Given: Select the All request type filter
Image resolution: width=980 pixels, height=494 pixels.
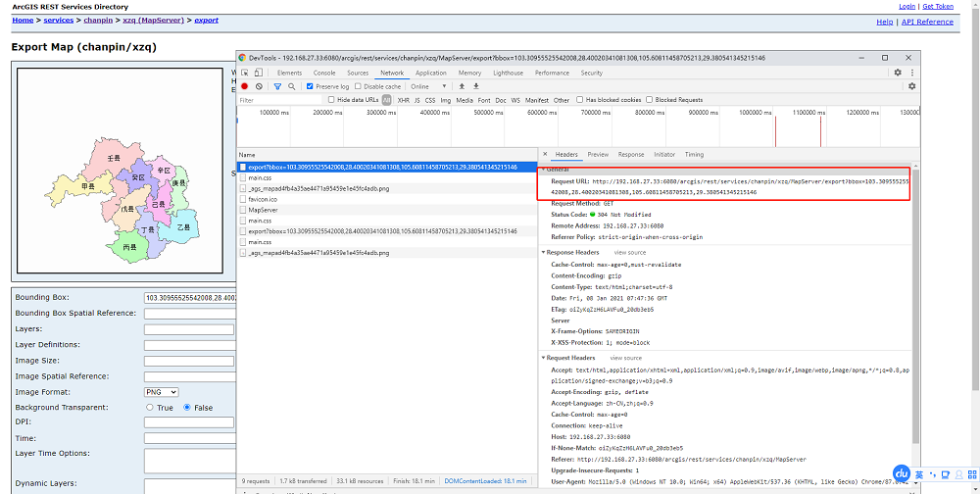Looking at the screenshot, I should tap(387, 100).
